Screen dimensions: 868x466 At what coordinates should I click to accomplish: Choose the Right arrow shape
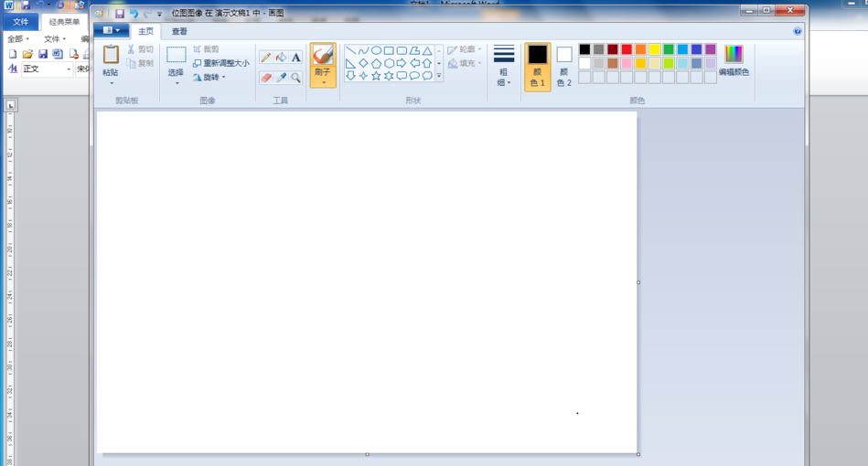click(x=402, y=63)
